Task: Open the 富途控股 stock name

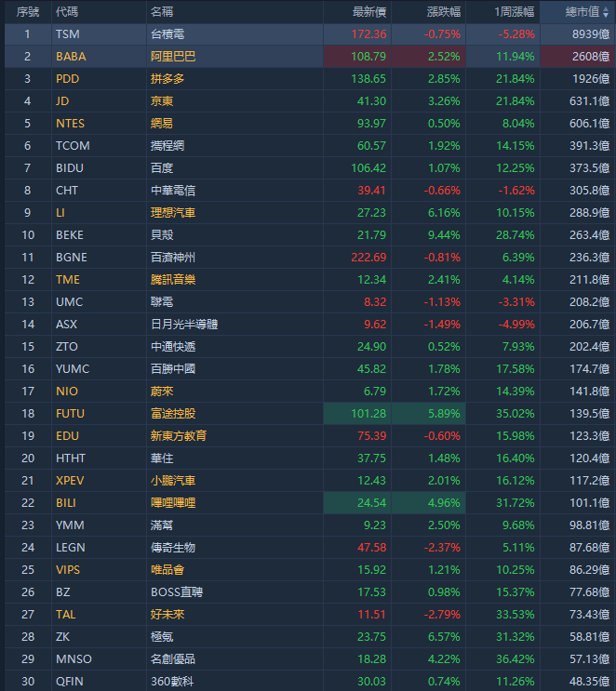Action: click(x=173, y=413)
